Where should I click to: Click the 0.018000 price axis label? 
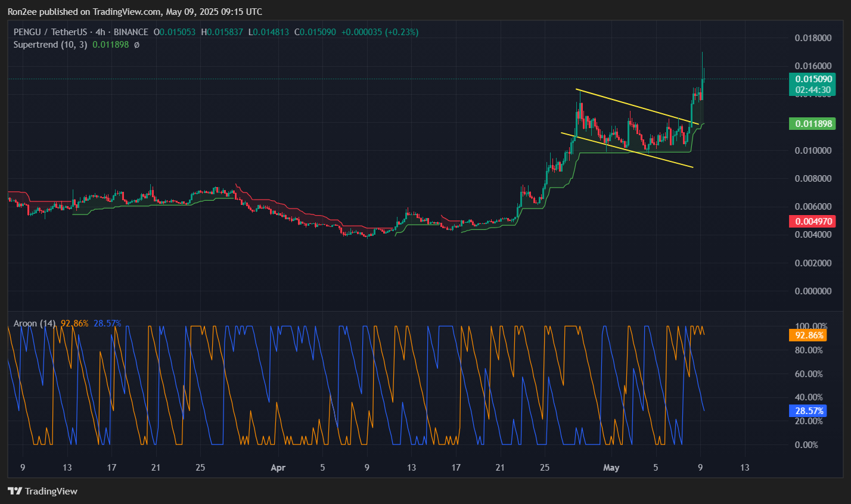(x=813, y=38)
